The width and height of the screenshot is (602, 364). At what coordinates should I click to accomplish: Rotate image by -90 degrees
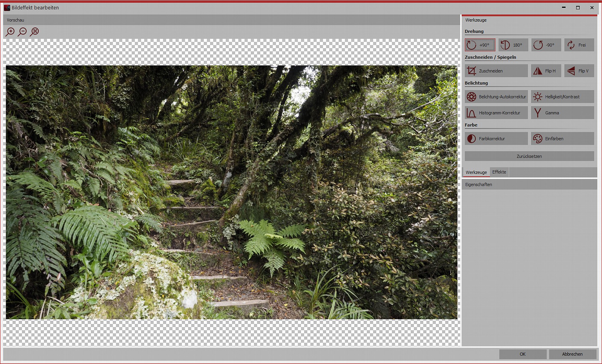pos(546,45)
